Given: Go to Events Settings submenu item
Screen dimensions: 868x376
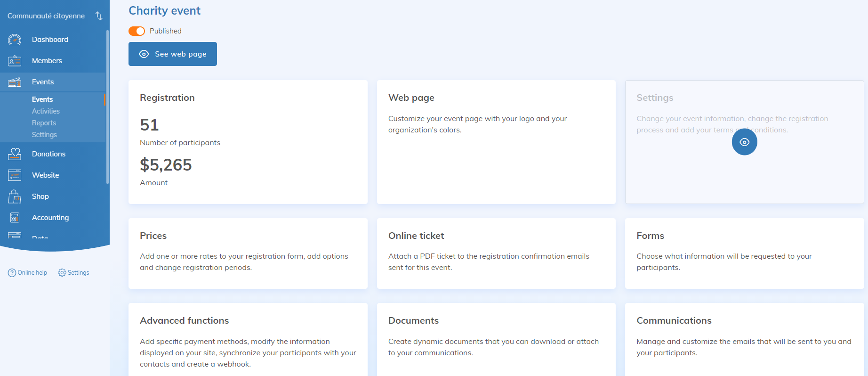Looking at the screenshot, I should (44, 135).
